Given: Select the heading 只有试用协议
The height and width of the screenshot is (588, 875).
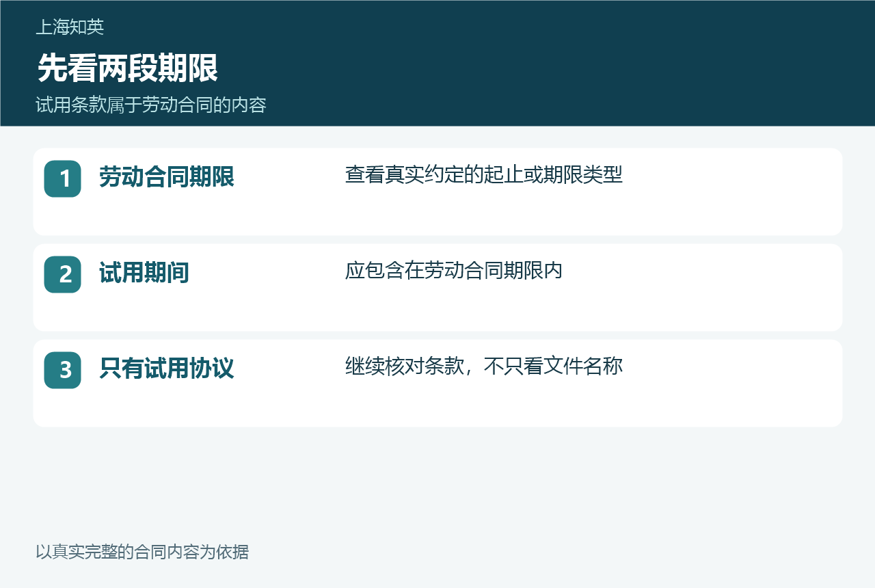Looking at the screenshot, I should tap(167, 369).
